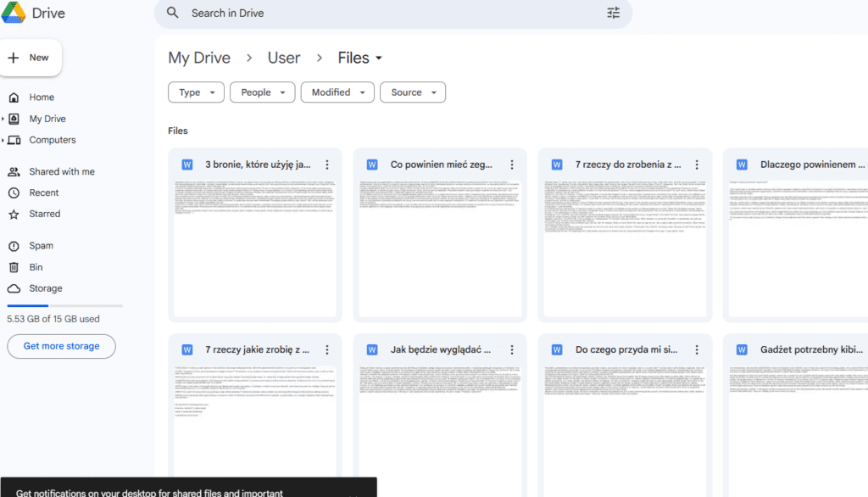Expand the My Drive tree arrow
This screenshot has height=497, width=868.
(3, 119)
